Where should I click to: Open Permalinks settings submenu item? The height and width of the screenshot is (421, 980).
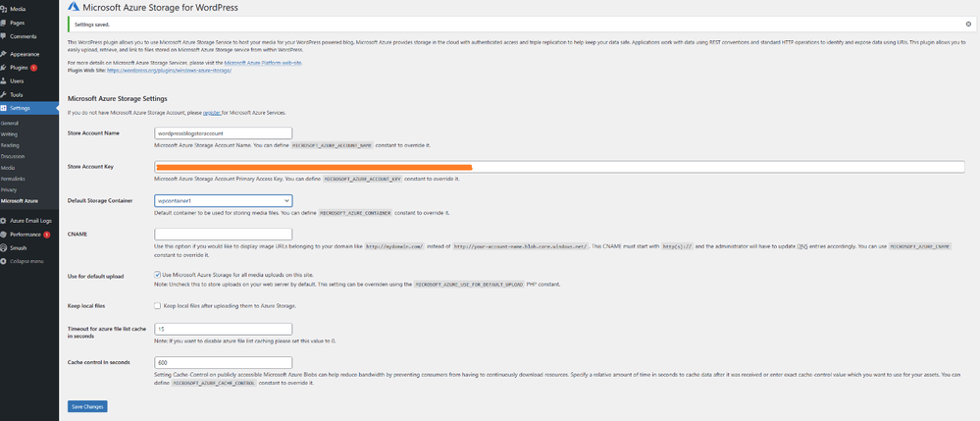(13, 179)
